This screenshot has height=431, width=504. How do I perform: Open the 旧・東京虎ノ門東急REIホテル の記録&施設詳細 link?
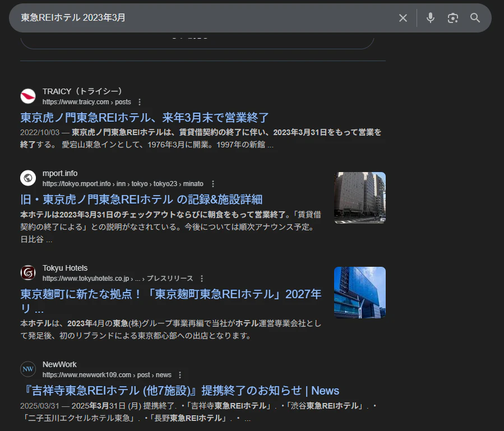(x=141, y=200)
